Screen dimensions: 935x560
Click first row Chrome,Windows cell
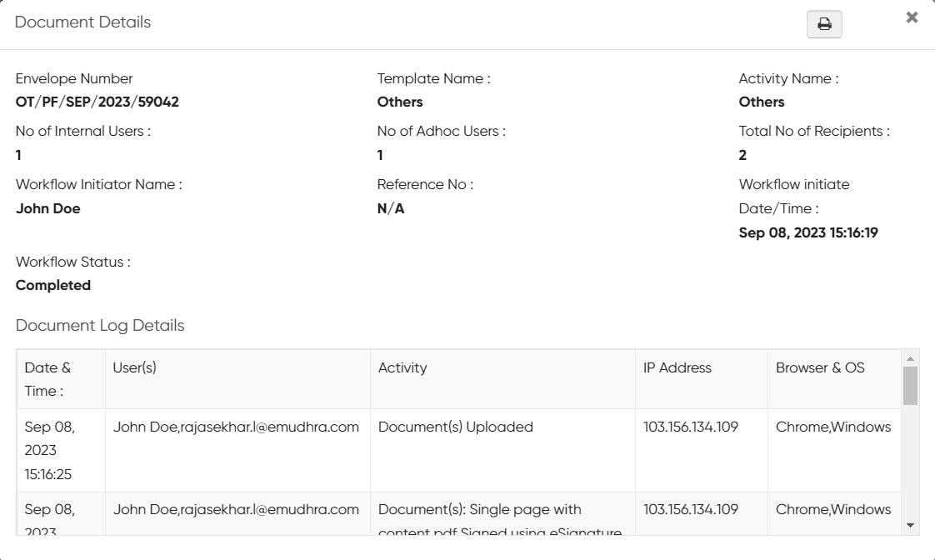click(x=832, y=427)
